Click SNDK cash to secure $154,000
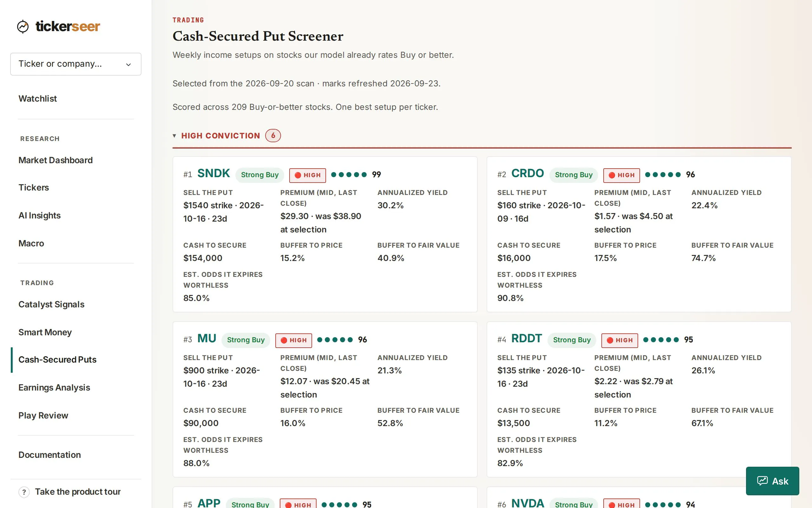The height and width of the screenshot is (508, 812). coord(203,258)
